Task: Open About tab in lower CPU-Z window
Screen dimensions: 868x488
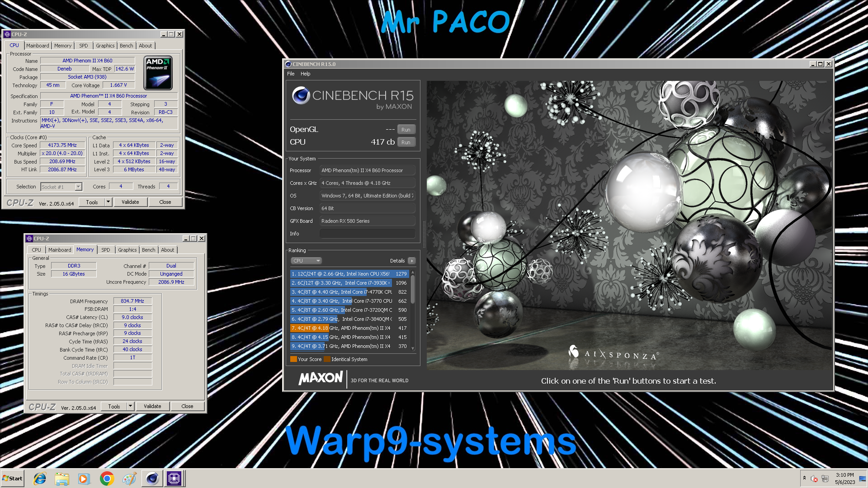Action: pyautogui.click(x=168, y=250)
